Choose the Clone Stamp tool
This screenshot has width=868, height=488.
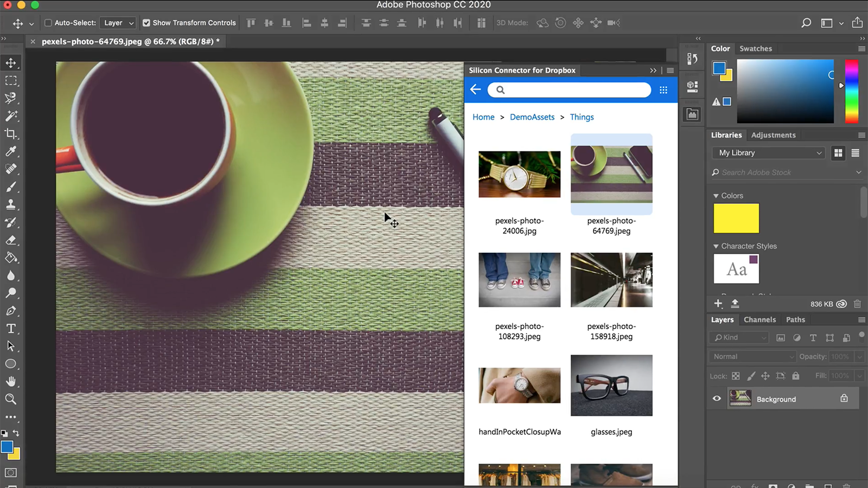pyautogui.click(x=11, y=204)
